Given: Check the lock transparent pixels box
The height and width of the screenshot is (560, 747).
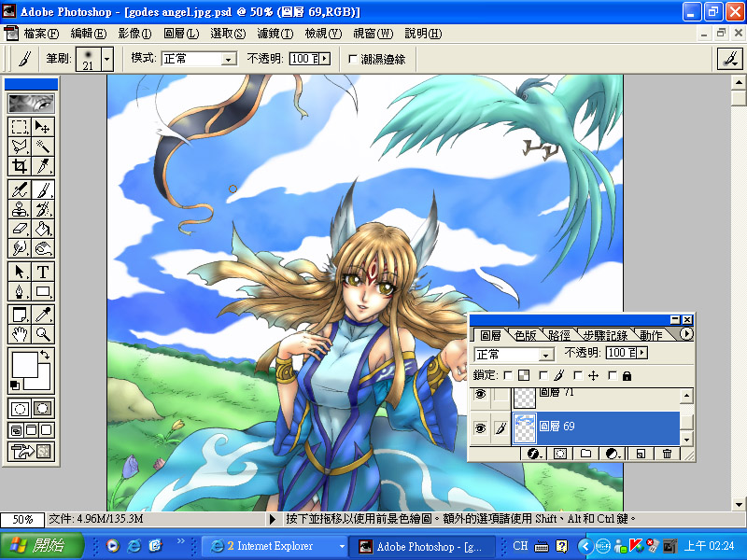Looking at the screenshot, I should [508, 376].
